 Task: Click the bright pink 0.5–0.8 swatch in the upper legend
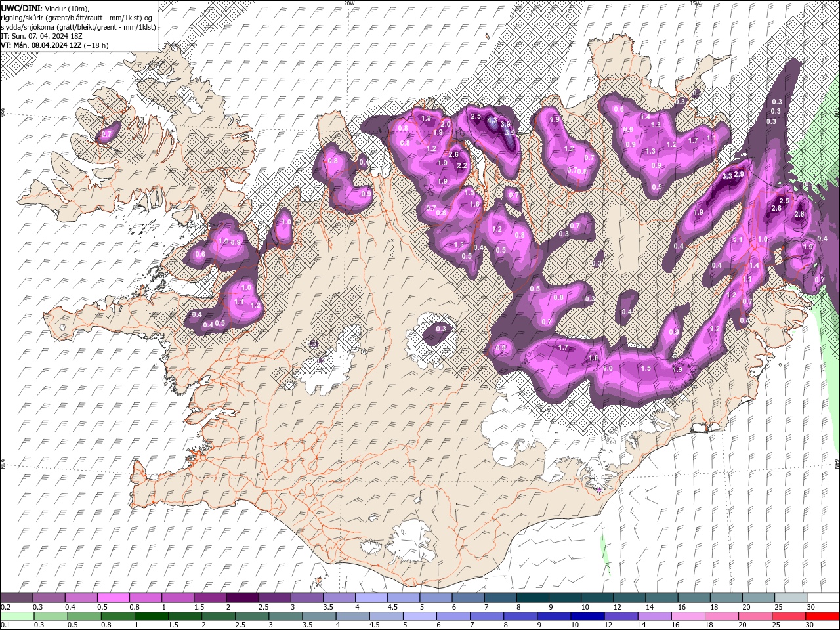114,598
